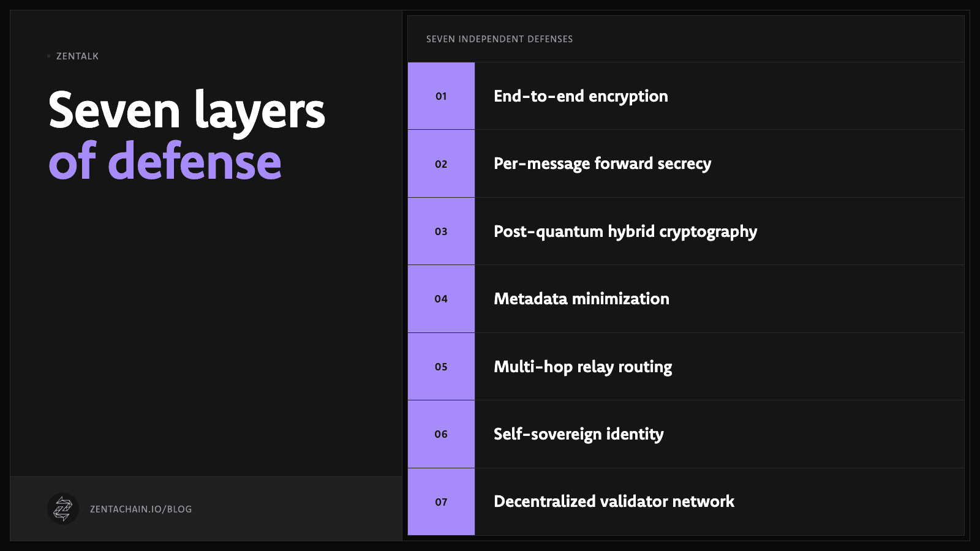This screenshot has height=551, width=980.
Task: Select the purple 02 number tile
Action: pyautogui.click(x=441, y=163)
